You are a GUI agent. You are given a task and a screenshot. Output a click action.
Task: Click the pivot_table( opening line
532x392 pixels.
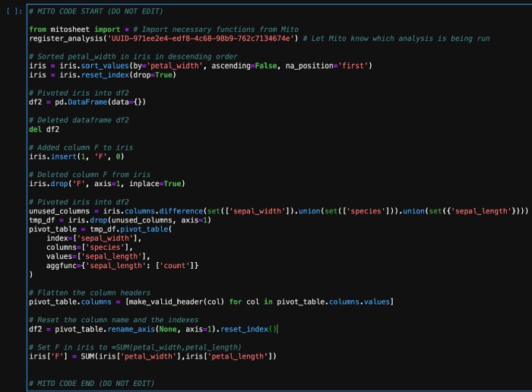pyautogui.click(x=100, y=229)
